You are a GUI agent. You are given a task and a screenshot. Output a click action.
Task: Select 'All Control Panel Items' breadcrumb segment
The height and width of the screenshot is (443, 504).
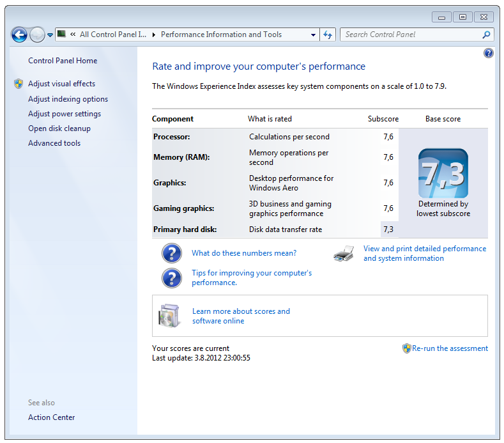(x=112, y=35)
